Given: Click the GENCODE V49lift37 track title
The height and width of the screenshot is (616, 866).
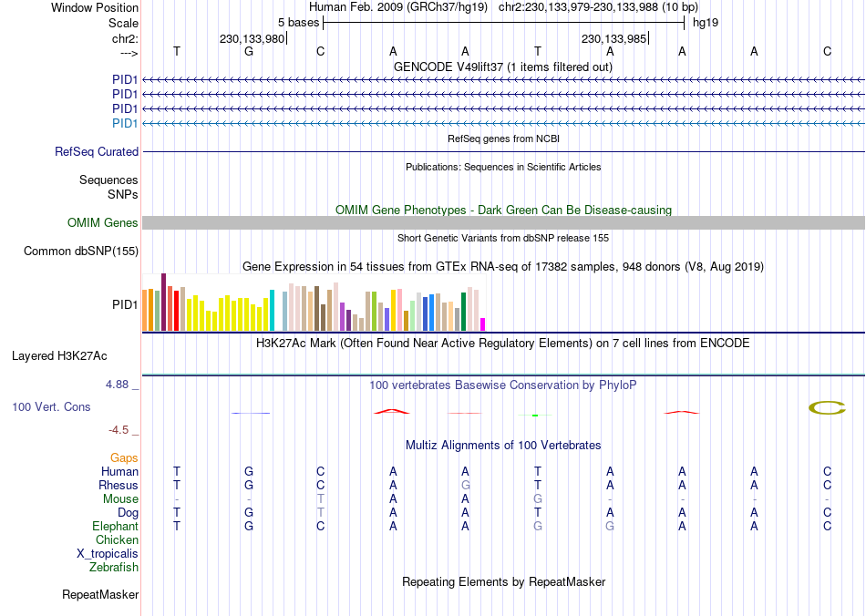Looking at the screenshot, I should point(503,67).
